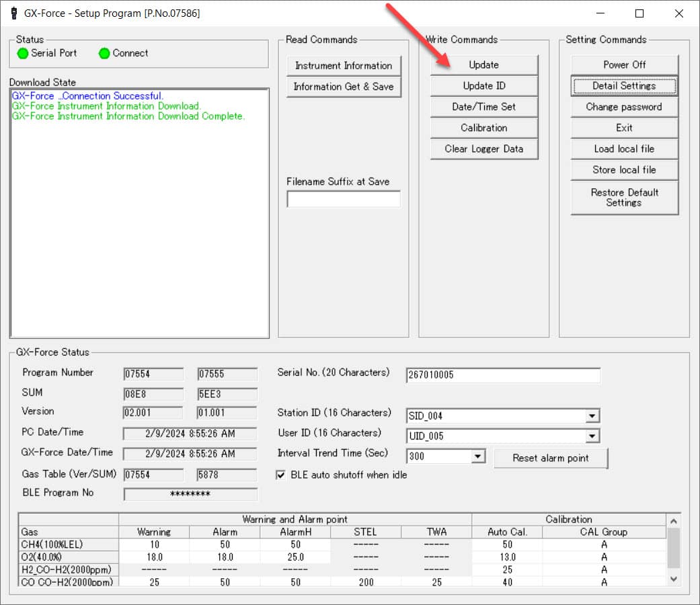Power off the instrument

tap(623, 65)
